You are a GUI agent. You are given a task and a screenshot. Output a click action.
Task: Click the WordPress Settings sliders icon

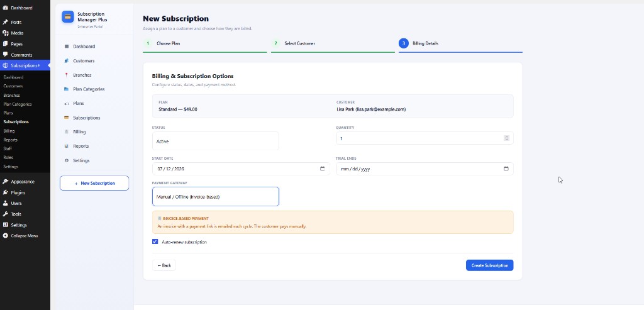[x=5, y=225]
